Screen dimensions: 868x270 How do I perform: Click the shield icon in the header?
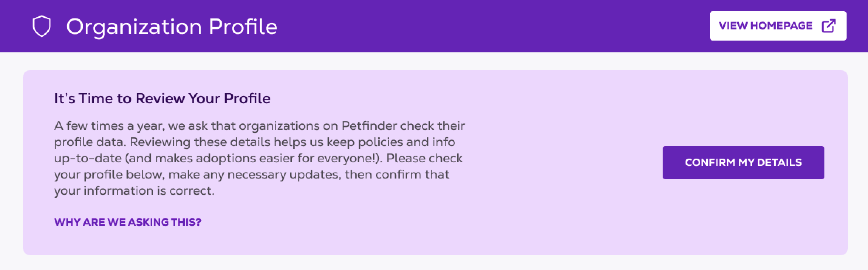click(42, 26)
